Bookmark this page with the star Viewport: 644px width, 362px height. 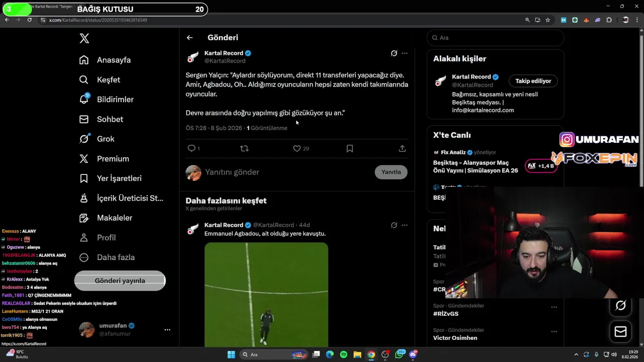coord(548,20)
